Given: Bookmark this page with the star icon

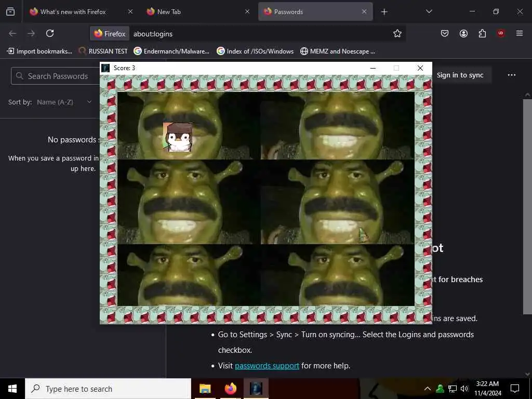Looking at the screenshot, I should [397, 33].
